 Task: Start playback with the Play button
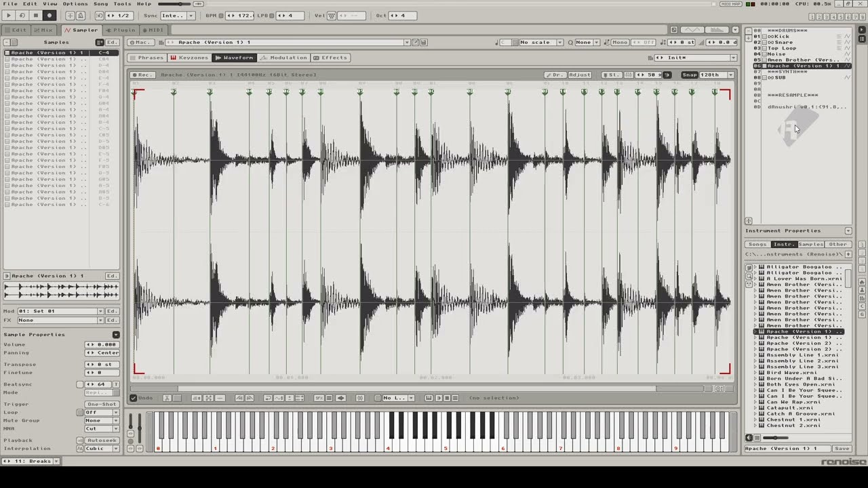point(9,16)
